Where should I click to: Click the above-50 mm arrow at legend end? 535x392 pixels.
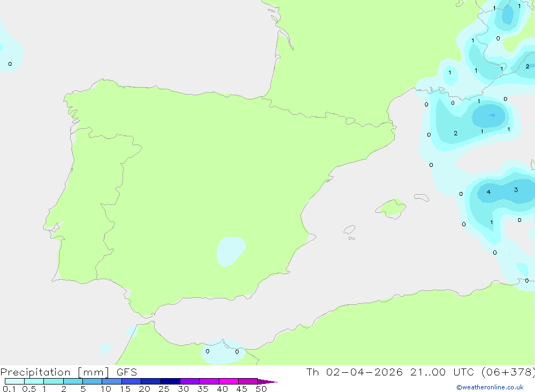(267, 382)
